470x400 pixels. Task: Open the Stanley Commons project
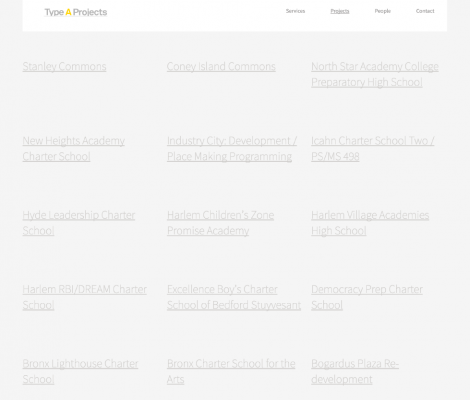(x=64, y=66)
